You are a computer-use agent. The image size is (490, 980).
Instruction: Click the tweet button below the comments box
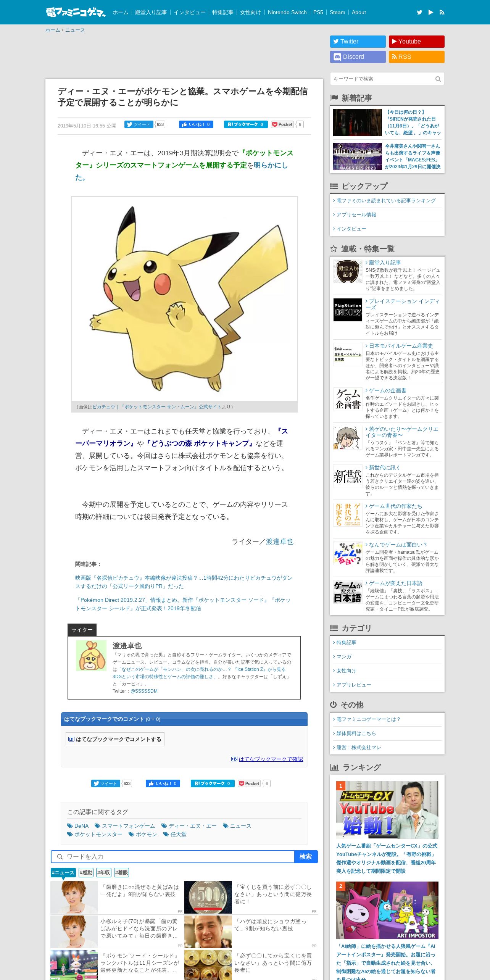tap(105, 783)
